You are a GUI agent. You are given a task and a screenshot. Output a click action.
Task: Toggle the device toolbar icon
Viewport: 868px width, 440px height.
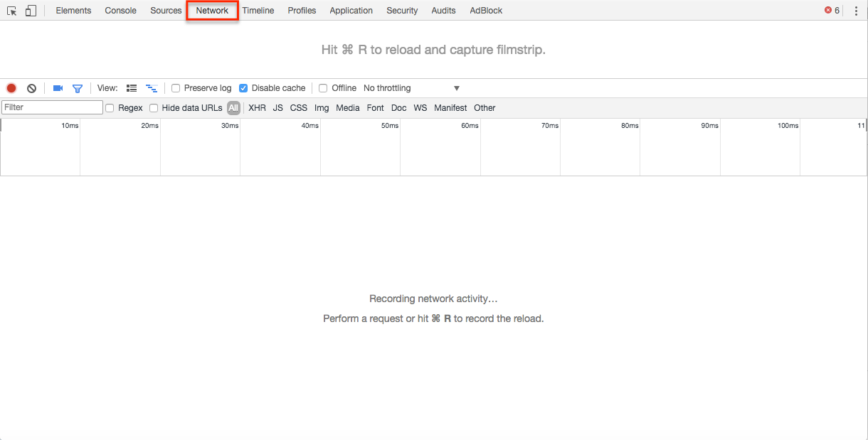click(30, 11)
